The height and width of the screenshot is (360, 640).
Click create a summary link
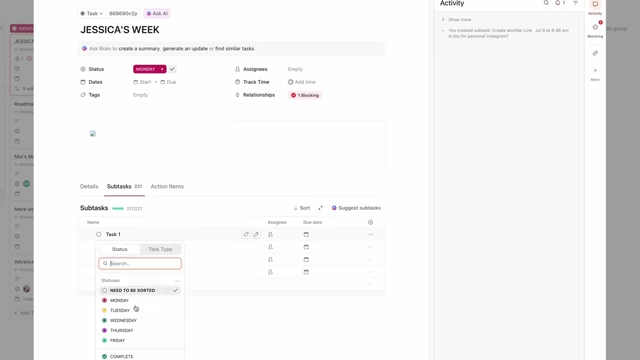[139, 49]
